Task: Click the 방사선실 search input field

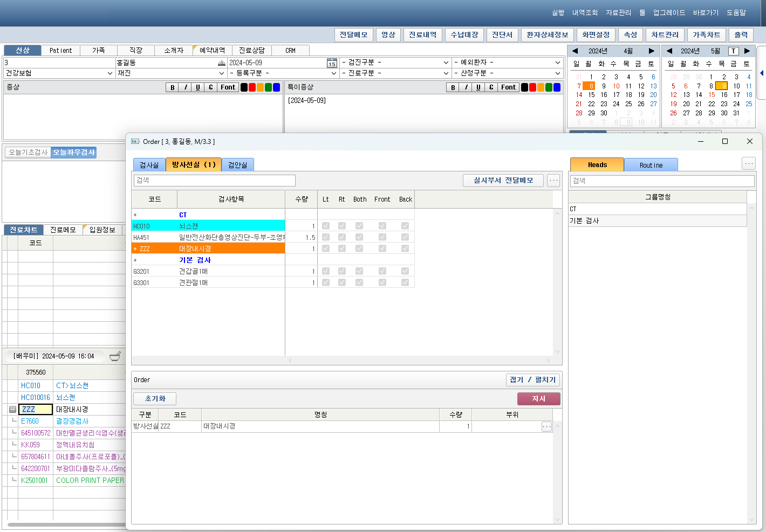Action: point(215,181)
